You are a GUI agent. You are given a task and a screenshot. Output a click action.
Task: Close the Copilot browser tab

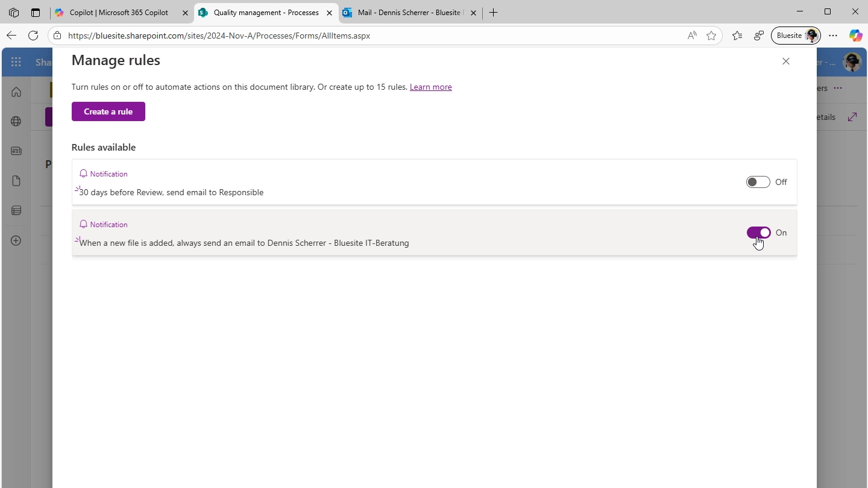(x=185, y=13)
